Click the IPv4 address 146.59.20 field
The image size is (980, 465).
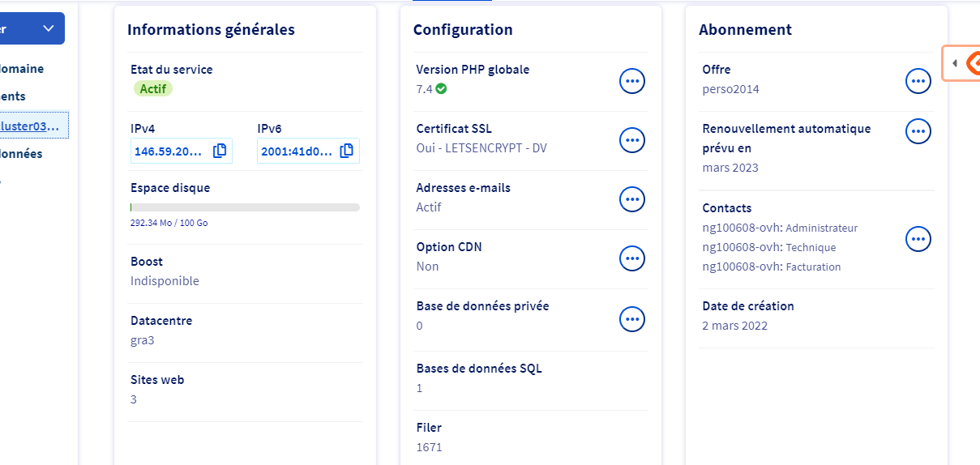point(170,151)
